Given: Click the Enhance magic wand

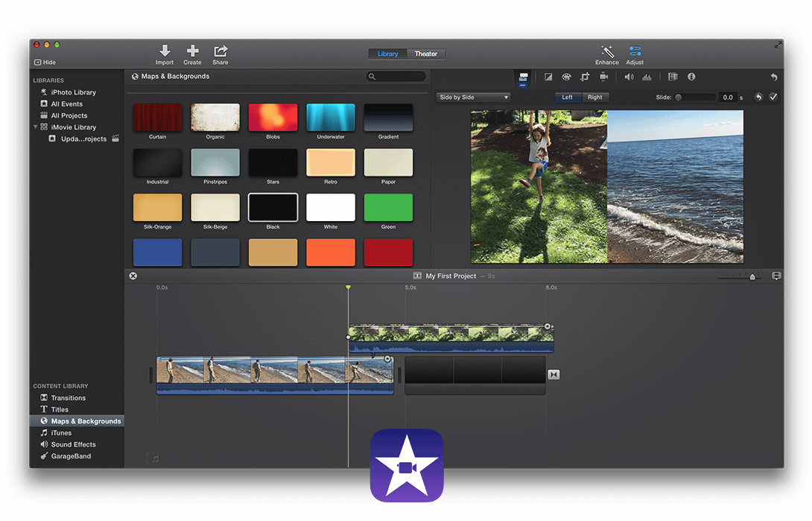Looking at the screenshot, I should click(x=607, y=51).
